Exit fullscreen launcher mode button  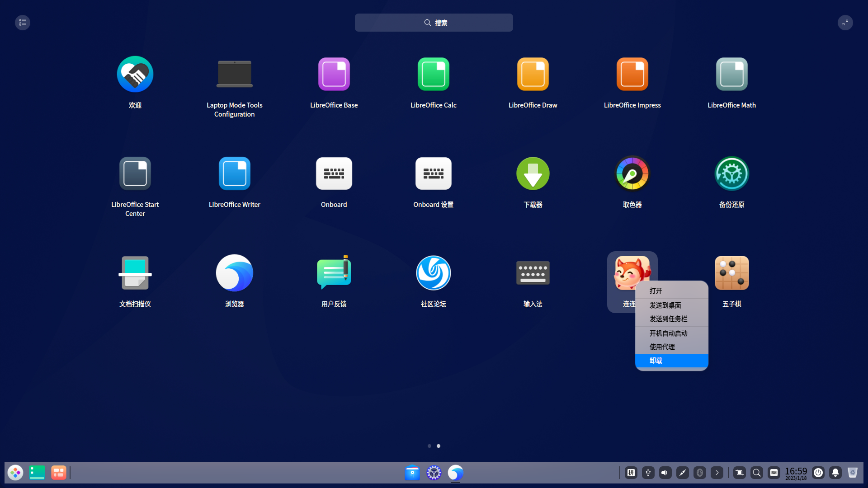(x=845, y=23)
